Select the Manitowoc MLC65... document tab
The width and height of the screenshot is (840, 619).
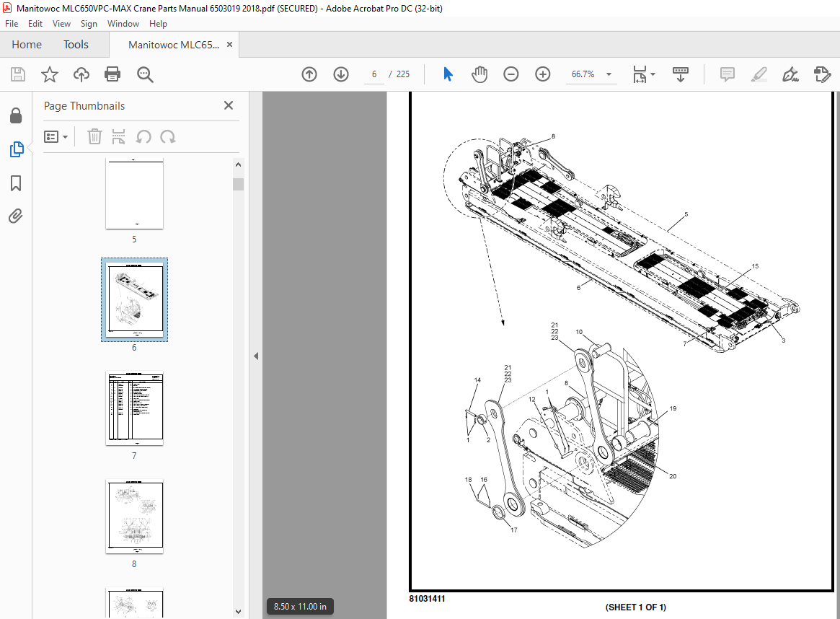[174, 45]
